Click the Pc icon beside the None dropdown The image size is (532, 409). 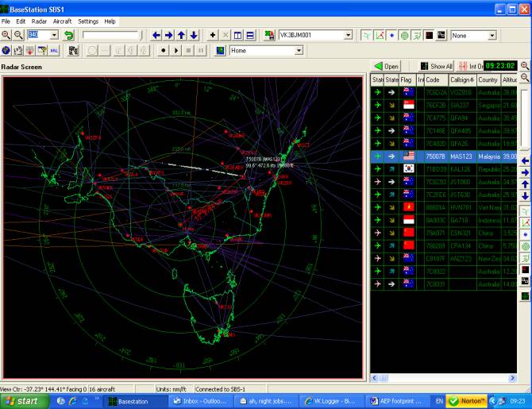pyautogui.click(x=441, y=35)
